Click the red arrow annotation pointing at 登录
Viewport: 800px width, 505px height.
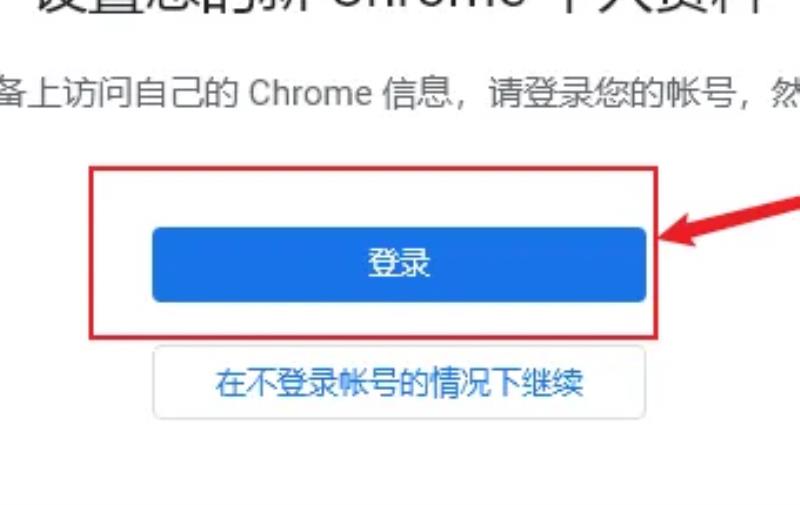pos(730,221)
